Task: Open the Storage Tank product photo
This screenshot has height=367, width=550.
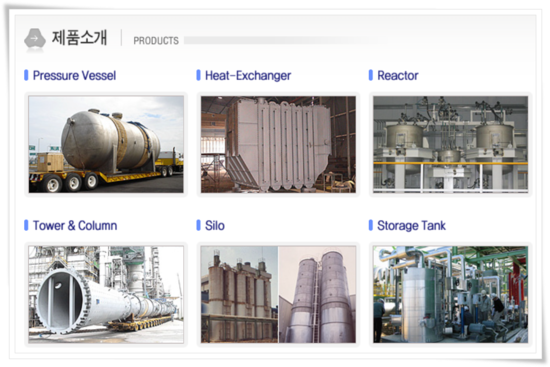Action: [x=450, y=294]
